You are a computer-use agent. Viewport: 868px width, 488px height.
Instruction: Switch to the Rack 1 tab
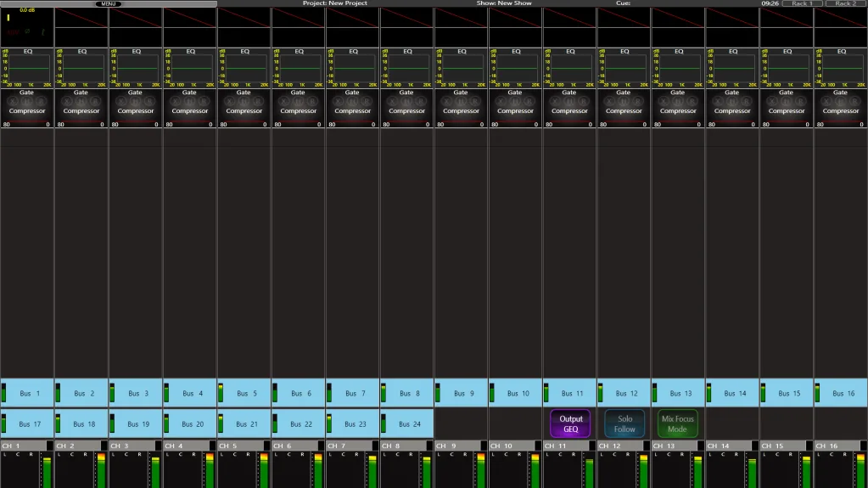click(x=802, y=3)
